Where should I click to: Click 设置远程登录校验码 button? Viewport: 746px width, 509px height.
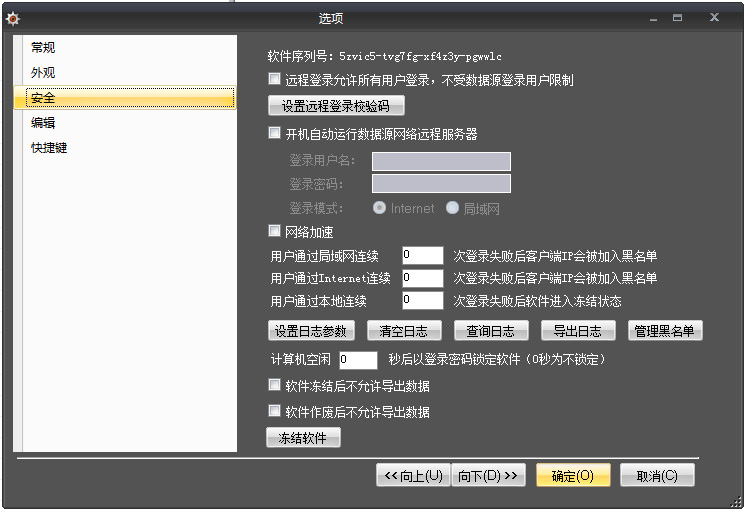click(336, 106)
